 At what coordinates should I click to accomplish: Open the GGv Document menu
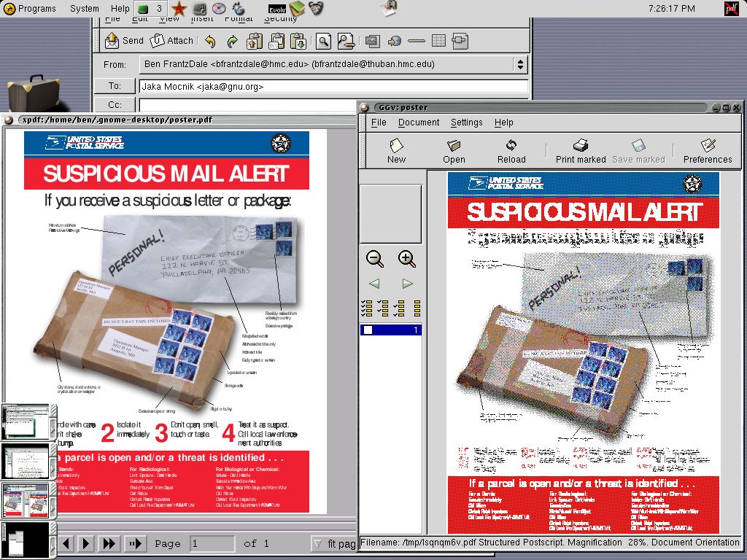click(419, 122)
